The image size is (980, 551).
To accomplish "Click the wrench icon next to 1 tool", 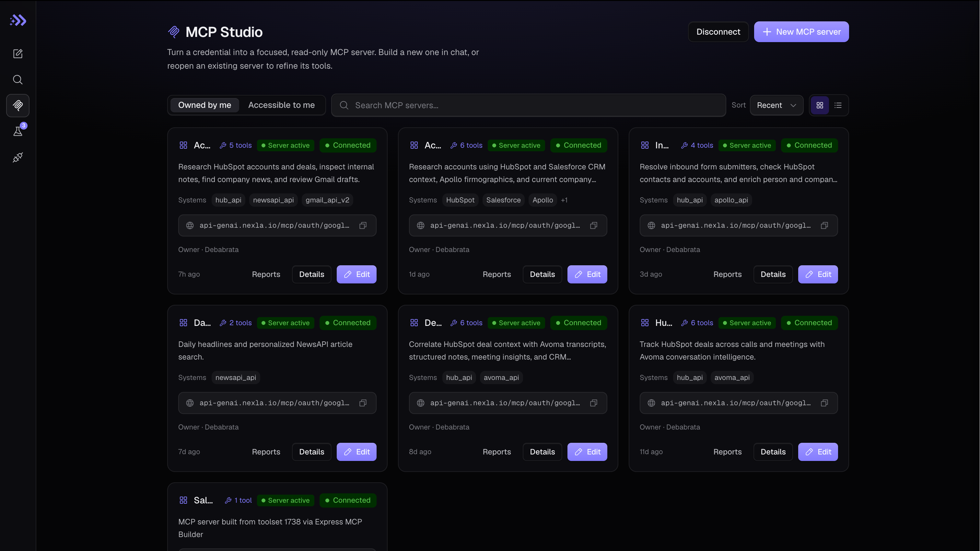I will 228,500.
